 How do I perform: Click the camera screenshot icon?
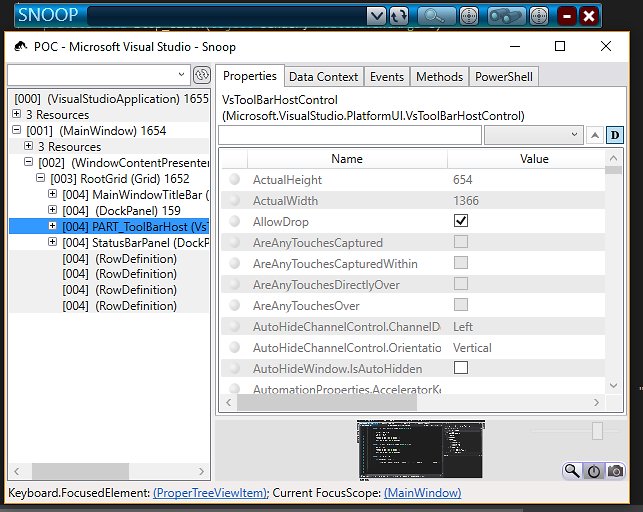click(x=615, y=471)
